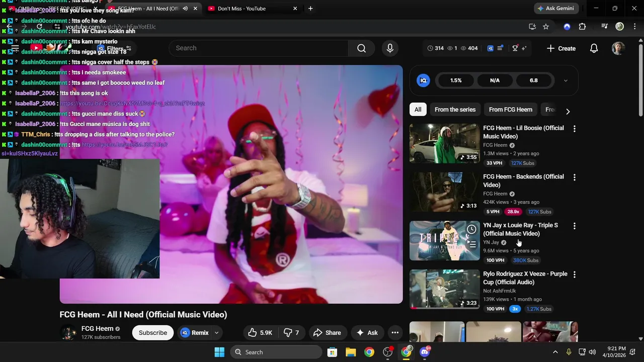Open Discord from the taskbar
Image resolution: width=644 pixels, height=362 pixels.
pos(425,352)
